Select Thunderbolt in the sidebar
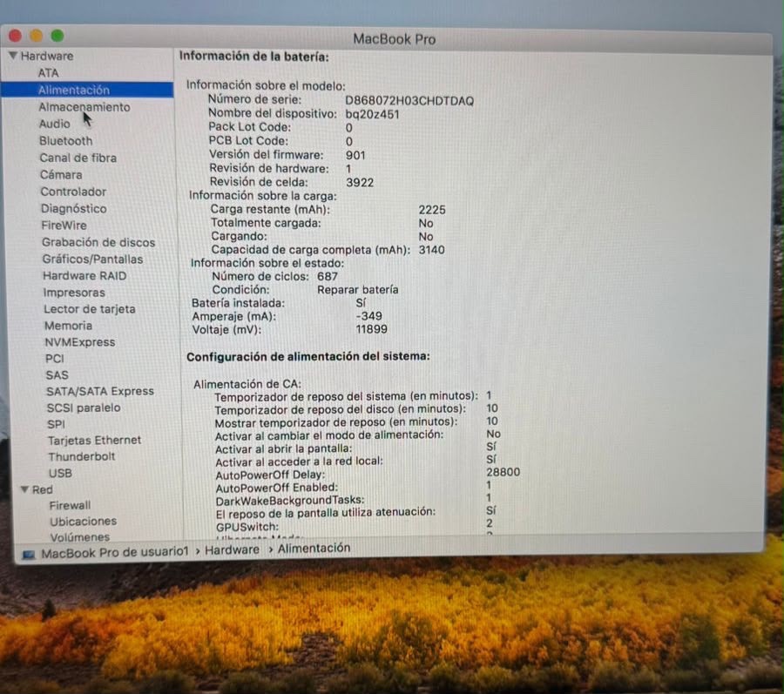Viewport: 784px width, 694px height. click(82, 456)
